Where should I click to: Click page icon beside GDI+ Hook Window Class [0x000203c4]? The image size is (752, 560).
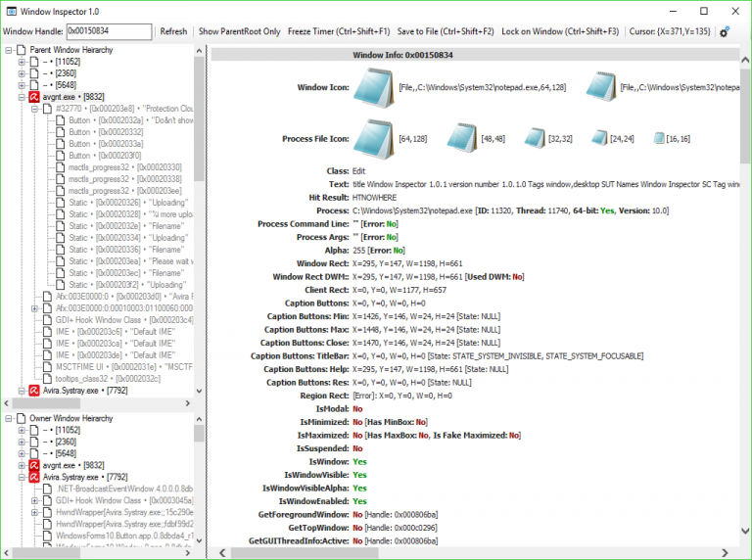tap(47, 320)
